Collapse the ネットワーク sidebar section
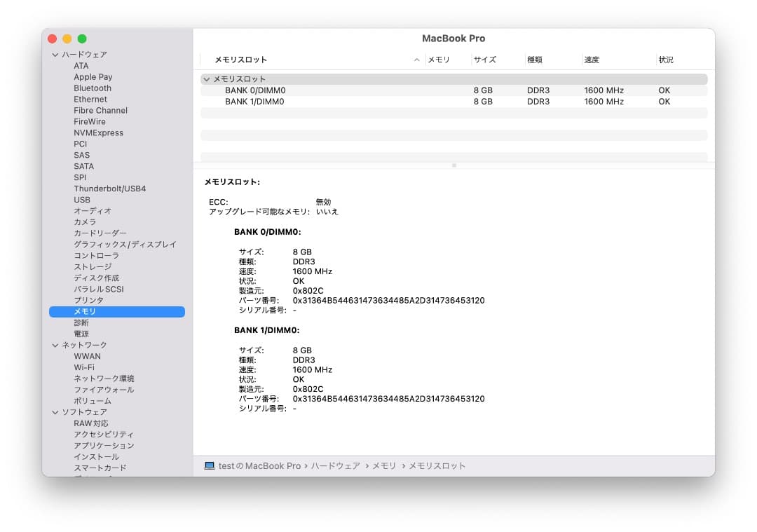Viewport: 757px width, 532px height. coord(55,345)
